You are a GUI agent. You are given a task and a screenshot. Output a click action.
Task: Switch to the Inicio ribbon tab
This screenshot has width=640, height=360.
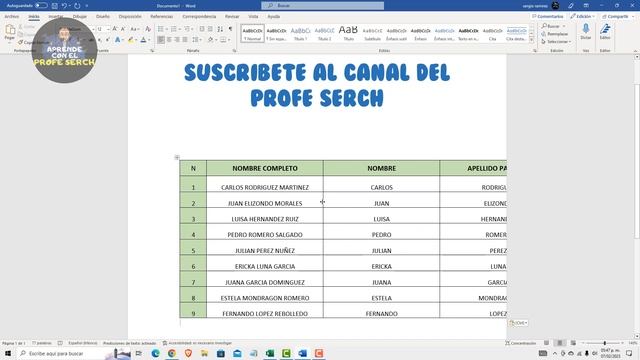pyautogui.click(x=34, y=16)
